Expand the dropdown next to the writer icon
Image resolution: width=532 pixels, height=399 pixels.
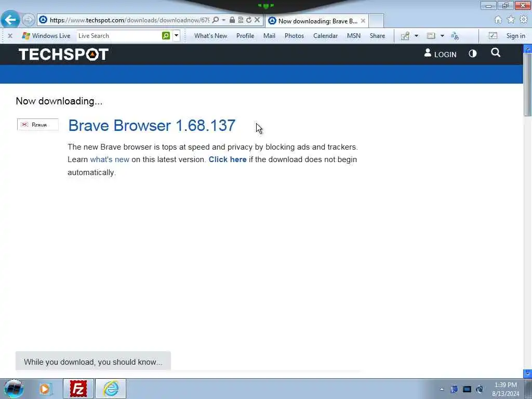click(416, 36)
